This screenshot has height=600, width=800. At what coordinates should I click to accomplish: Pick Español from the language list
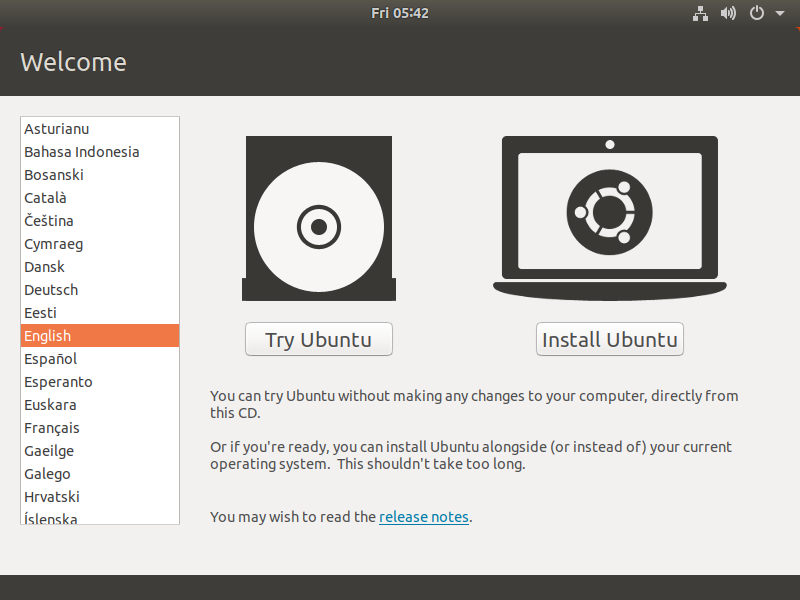(51, 359)
